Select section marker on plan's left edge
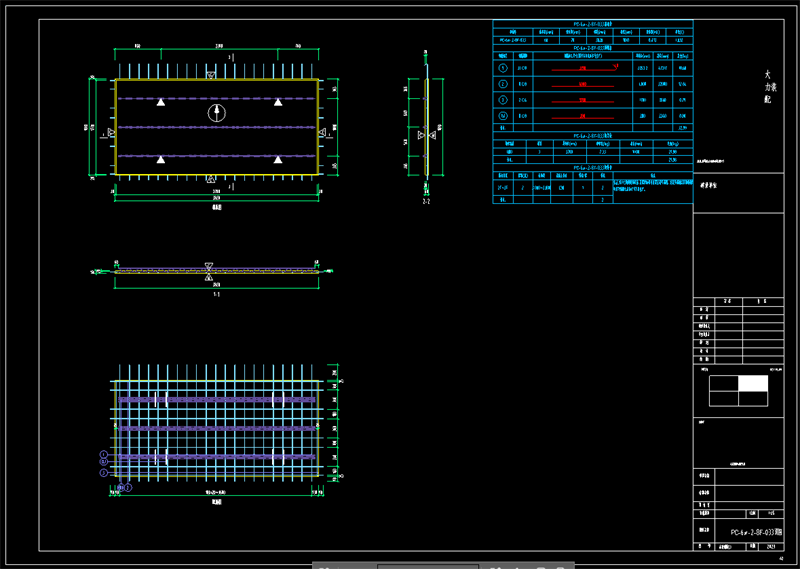This screenshot has height=569, width=800. pyautogui.click(x=111, y=133)
